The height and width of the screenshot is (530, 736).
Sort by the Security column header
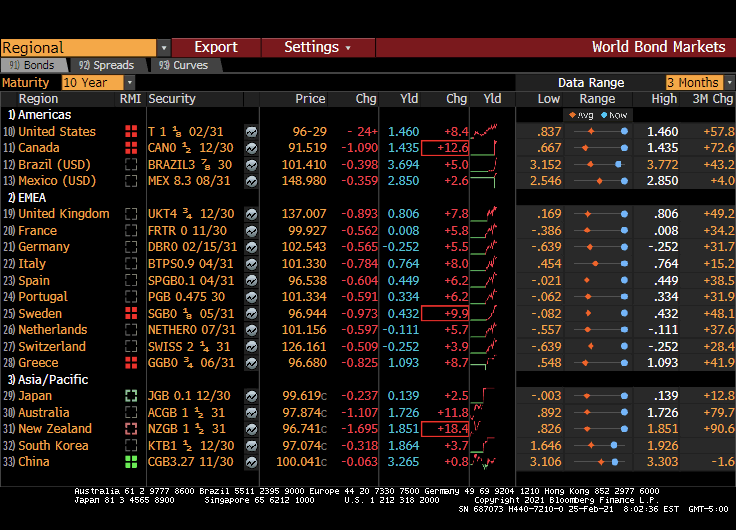pyautogui.click(x=172, y=99)
